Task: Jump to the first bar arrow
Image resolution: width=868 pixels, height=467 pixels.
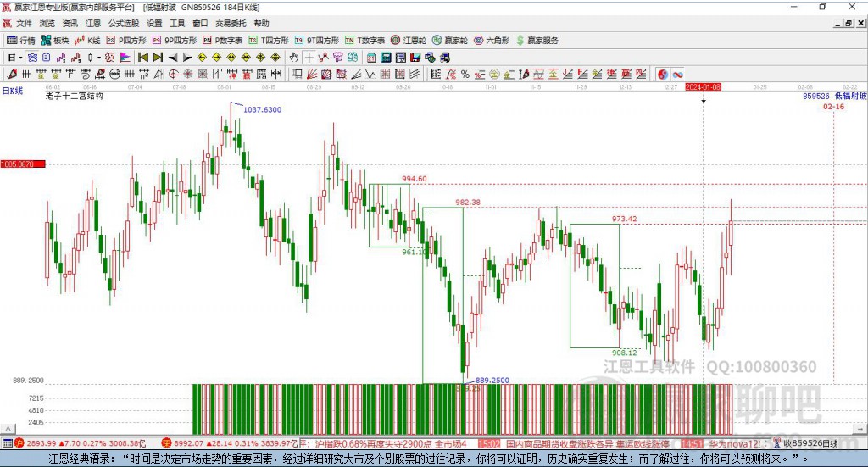Action: click(142, 57)
